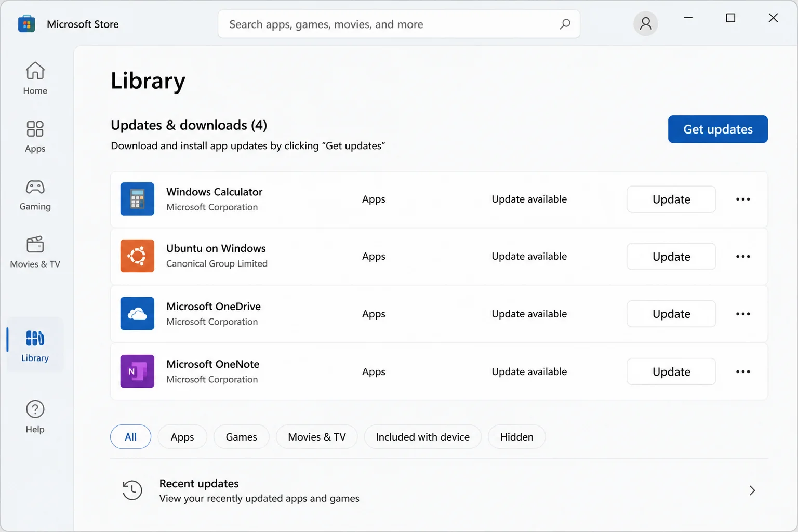Open Microsoft OneNote title text

click(212, 364)
